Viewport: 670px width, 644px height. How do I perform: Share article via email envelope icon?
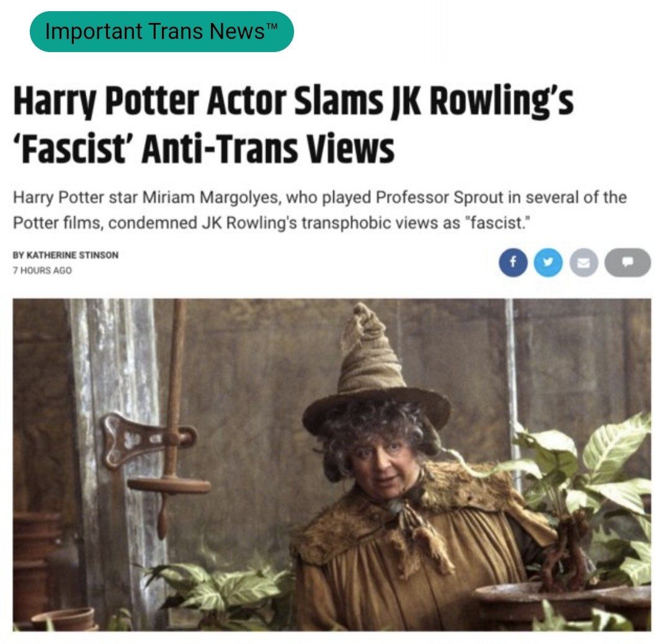tap(584, 262)
